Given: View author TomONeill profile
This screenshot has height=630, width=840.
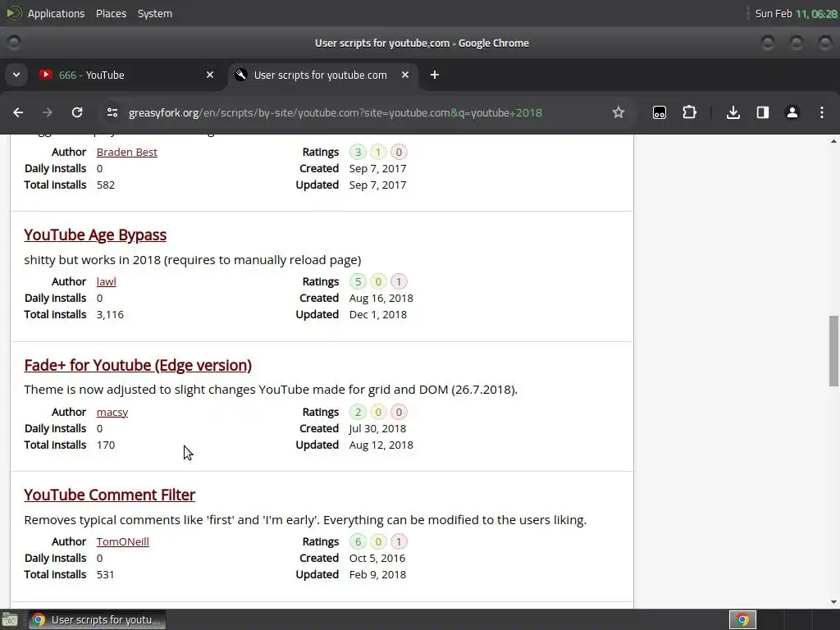Looking at the screenshot, I should (x=123, y=541).
